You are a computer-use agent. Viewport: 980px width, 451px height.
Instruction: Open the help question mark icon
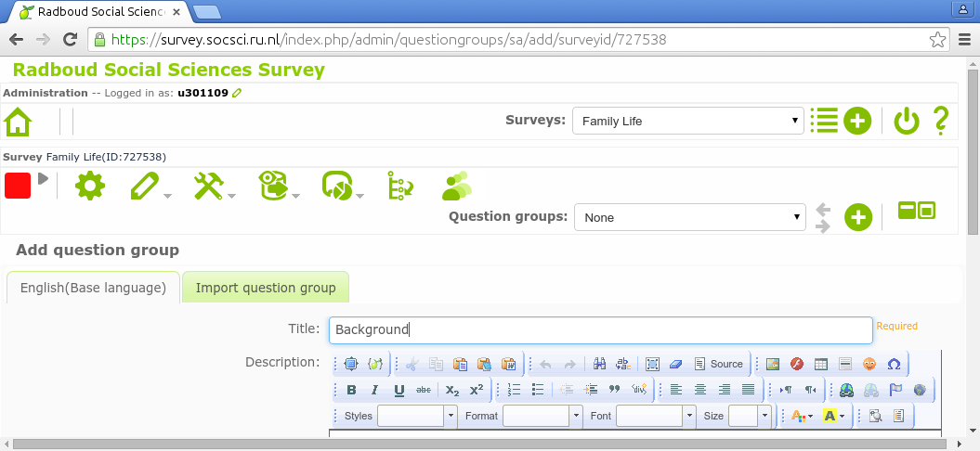[940, 121]
